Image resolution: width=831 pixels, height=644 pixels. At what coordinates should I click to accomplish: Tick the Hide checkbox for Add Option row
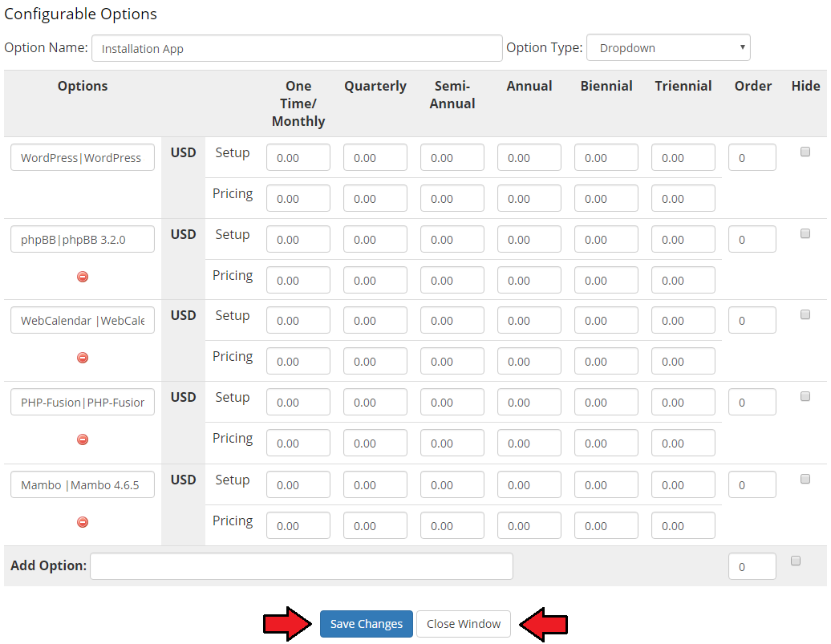pyautogui.click(x=796, y=561)
